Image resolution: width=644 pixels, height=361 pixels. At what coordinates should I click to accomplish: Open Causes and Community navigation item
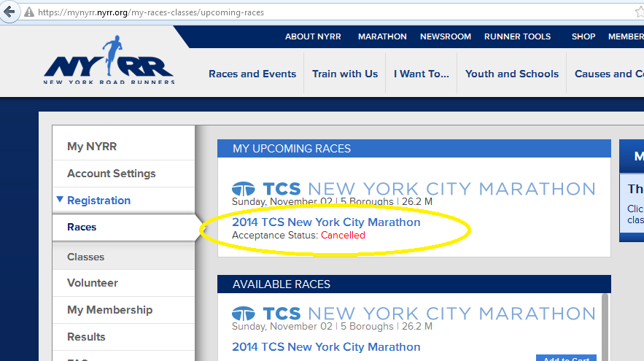pos(609,74)
